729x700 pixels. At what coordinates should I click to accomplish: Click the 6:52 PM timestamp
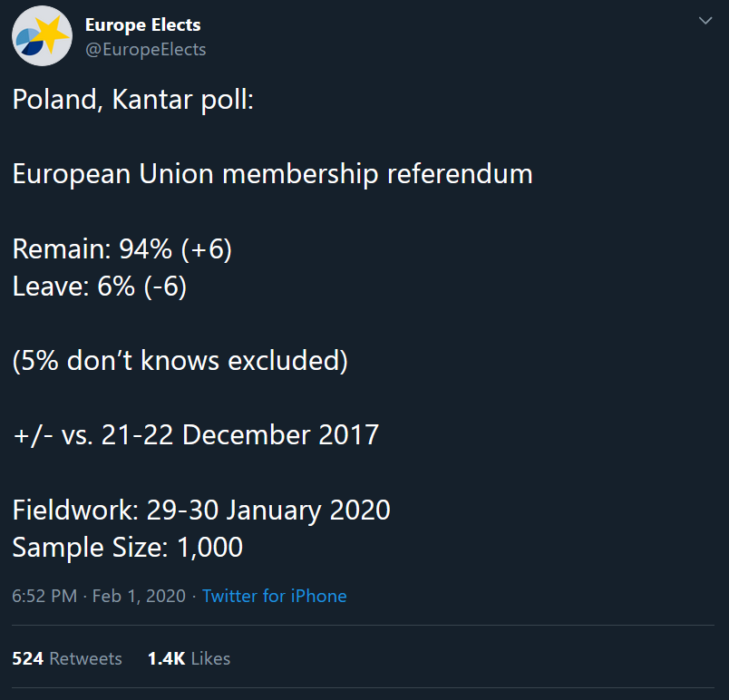pyautogui.click(x=44, y=596)
